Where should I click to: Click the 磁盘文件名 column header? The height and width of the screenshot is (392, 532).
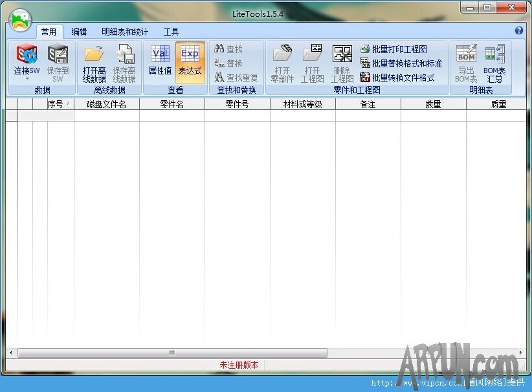(x=107, y=104)
